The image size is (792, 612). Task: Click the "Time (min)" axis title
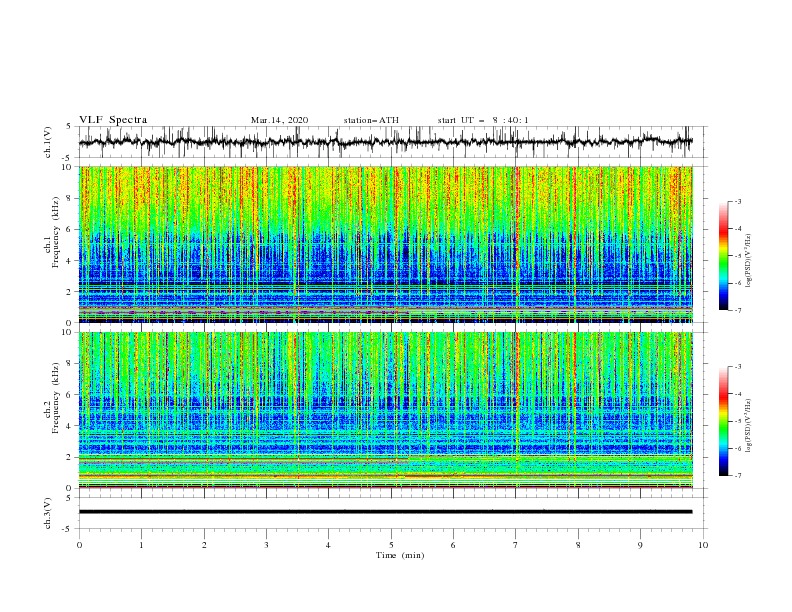[x=400, y=555]
